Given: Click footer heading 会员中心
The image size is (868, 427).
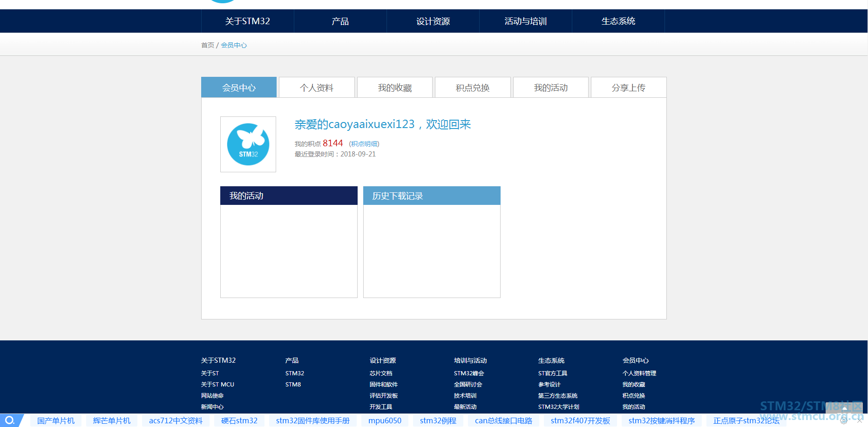Looking at the screenshot, I should pos(636,360).
